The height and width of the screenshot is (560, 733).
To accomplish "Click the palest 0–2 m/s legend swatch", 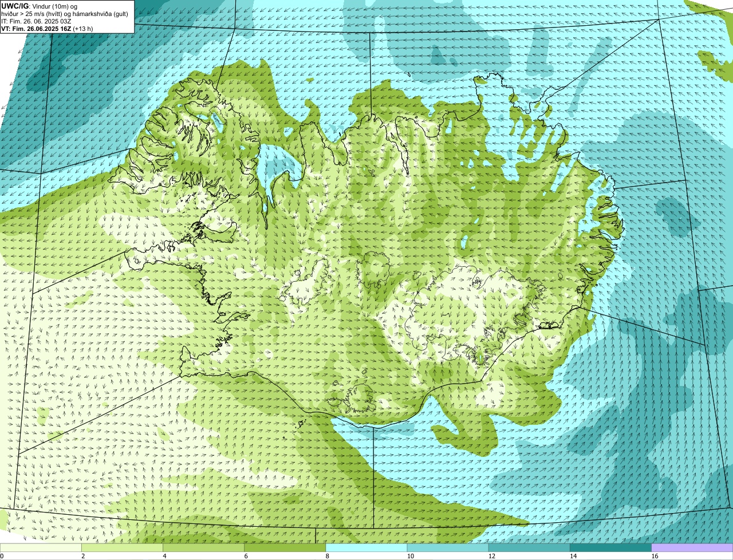I will [41, 547].
